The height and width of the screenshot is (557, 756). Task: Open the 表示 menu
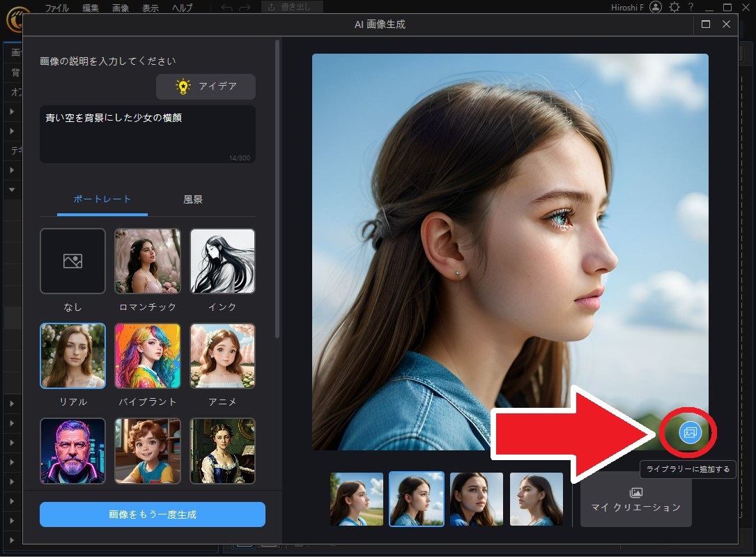[x=150, y=8]
